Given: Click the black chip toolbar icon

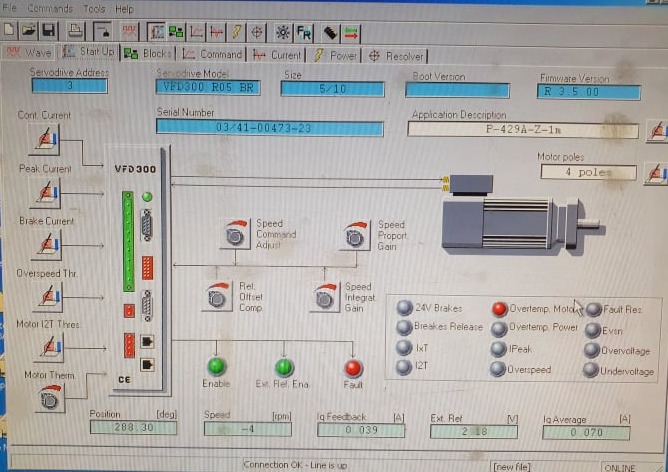Looking at the screenshot, I should [330, 33].
